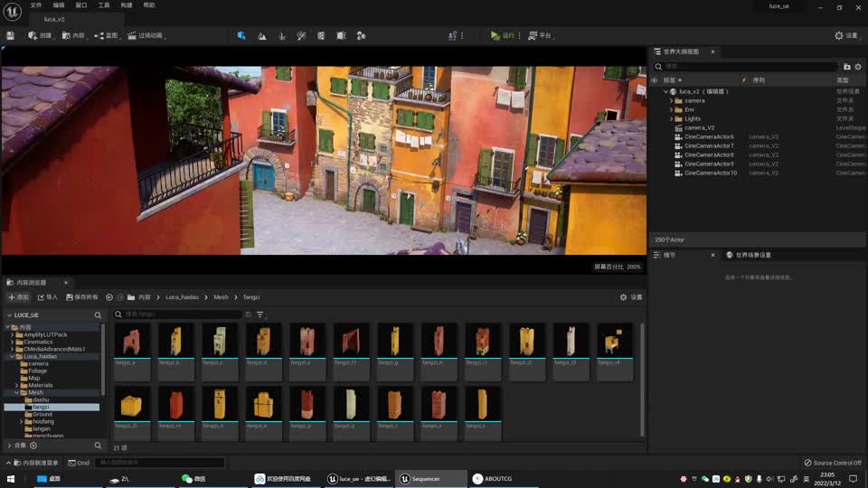The image size is (868, 488).
Task: Go back in Content Browser history
Action: pyautogui.click(x=109, y=297)
